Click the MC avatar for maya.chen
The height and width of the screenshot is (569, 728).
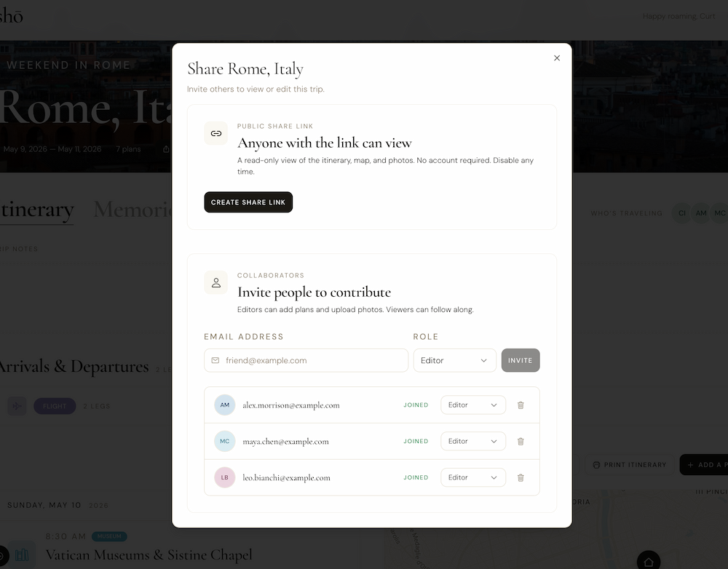pyautogui.click(x=225, y=442)
